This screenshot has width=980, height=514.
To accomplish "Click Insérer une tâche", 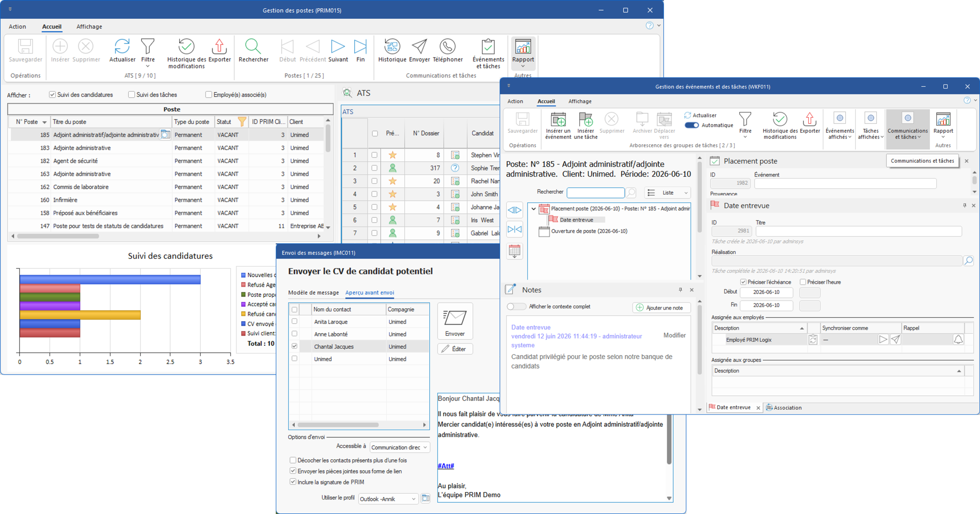I will tap(585, 126).
